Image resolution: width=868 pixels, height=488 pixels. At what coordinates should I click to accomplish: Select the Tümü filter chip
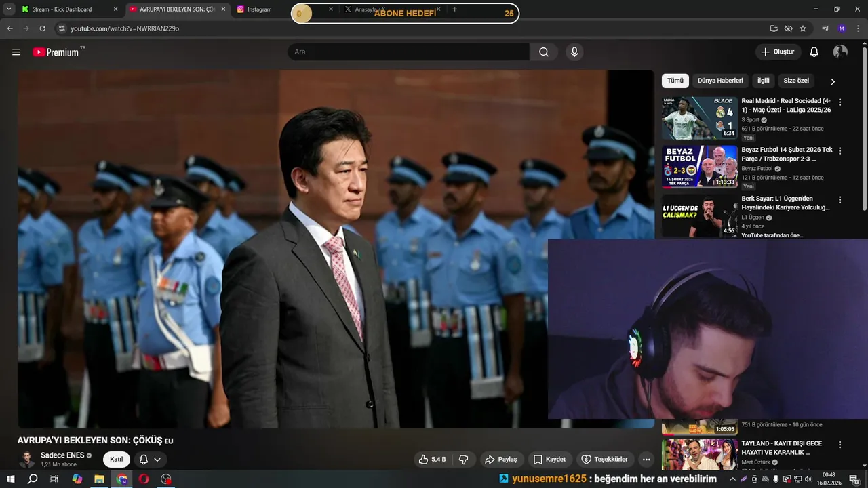click(675, 81)
